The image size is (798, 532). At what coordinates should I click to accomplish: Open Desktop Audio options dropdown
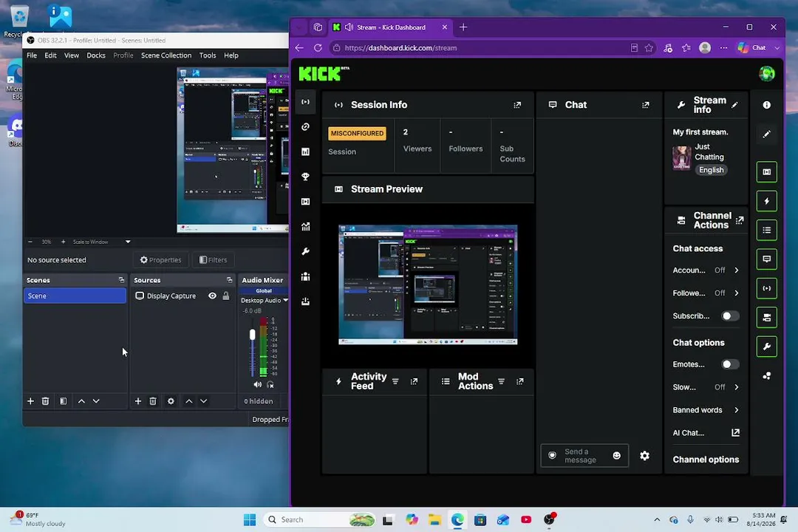[x=285, y=301]
